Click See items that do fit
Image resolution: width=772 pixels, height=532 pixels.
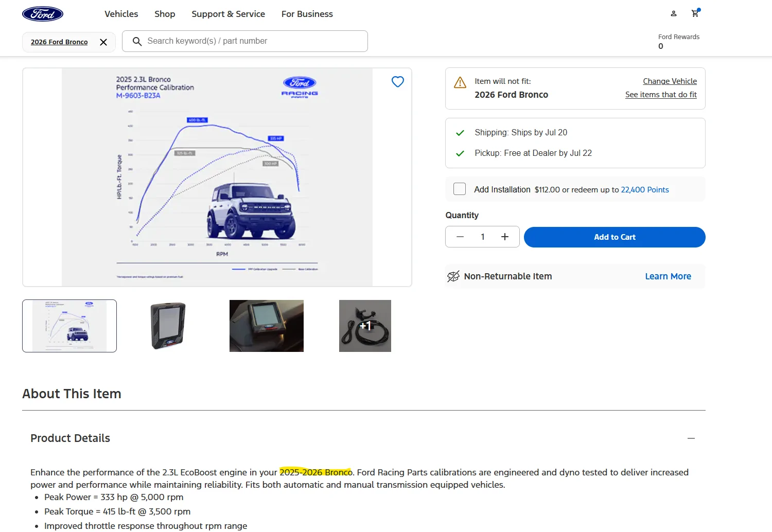(x=661, y=95)
